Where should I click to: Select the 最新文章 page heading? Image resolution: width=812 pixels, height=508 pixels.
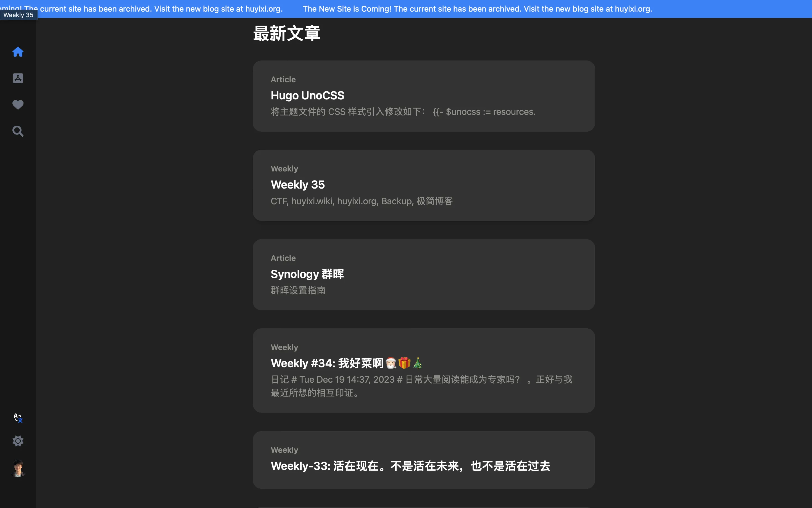286,33
